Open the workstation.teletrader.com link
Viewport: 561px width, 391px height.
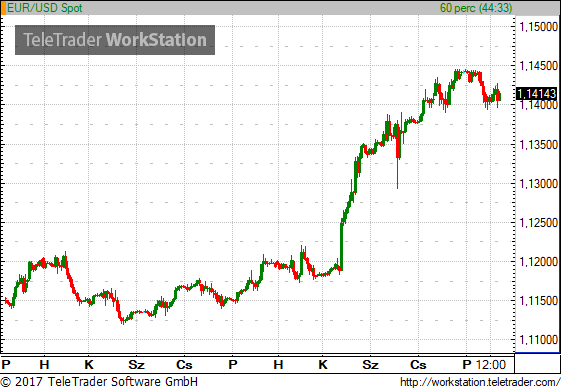coord(480,382)
